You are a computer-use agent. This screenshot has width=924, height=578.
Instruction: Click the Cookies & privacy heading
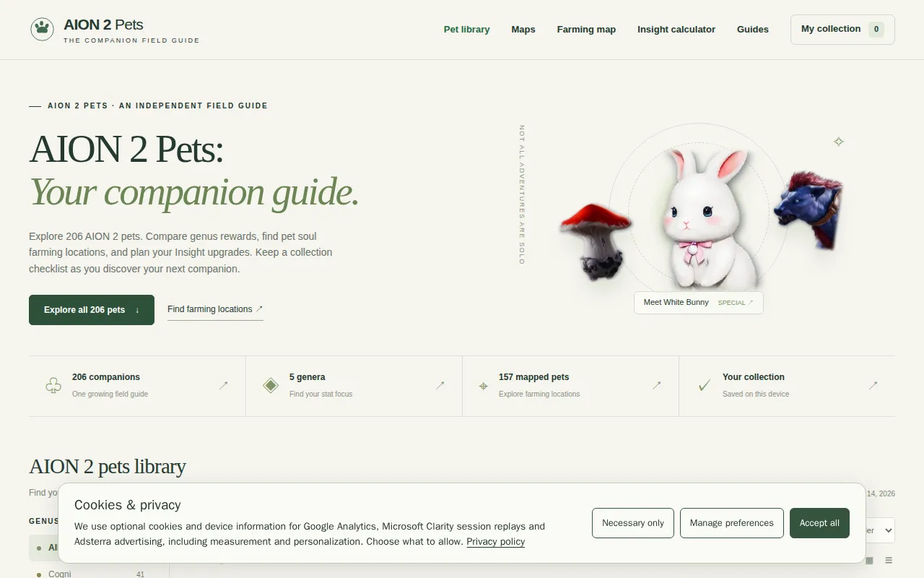pyautogui.click(x=128, y=505)
